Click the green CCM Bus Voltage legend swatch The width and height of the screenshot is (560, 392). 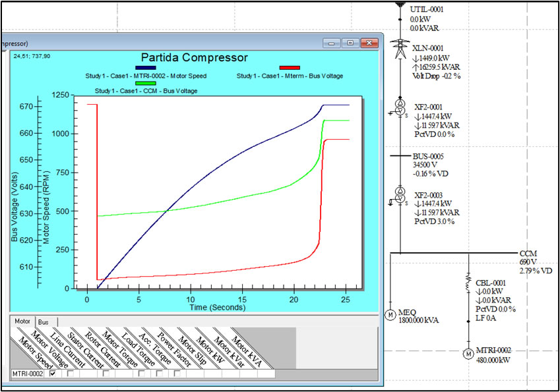(x=145, y=83)
